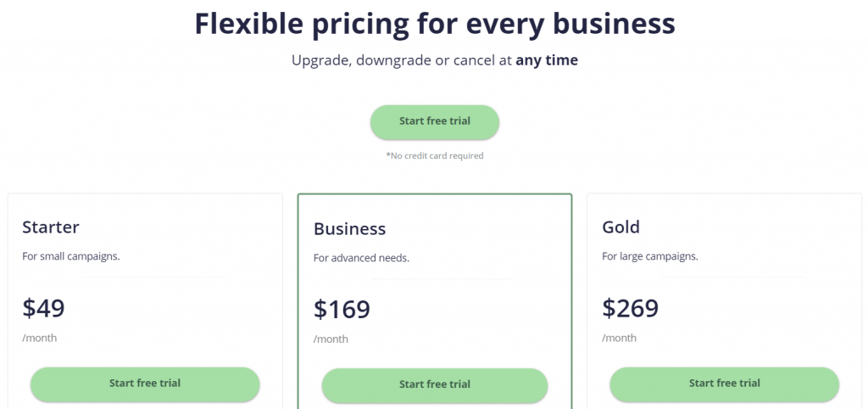Viewport: 868px width, 409px height.
Task: Click /month label under the $269 price
Action: pos(619,338)
